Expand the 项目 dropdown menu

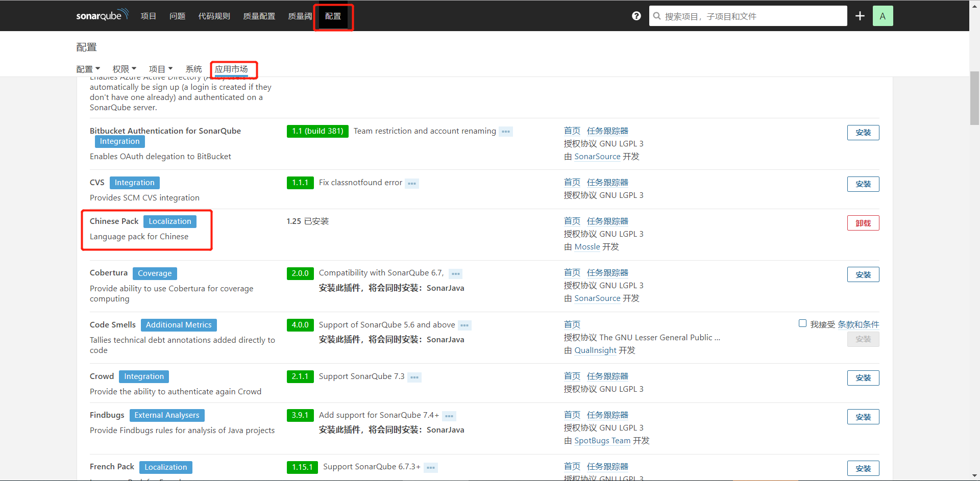(x=160, y=69)
